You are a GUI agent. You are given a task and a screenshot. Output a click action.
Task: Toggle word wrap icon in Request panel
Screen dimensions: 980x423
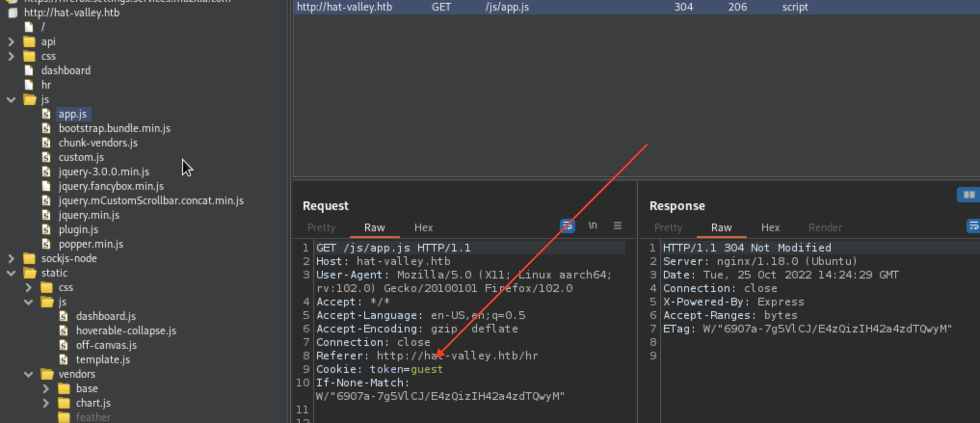click(x=567, y=225)
